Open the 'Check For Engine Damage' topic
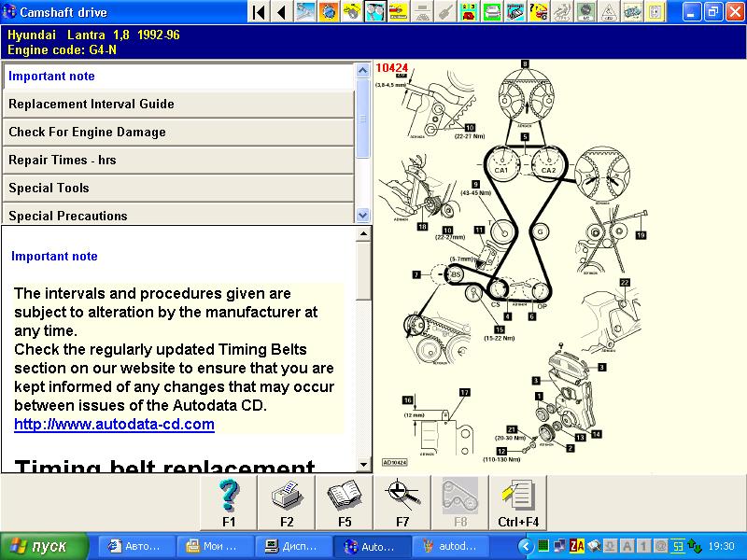This screenshot has width=747, height=560. coord(178,132)
